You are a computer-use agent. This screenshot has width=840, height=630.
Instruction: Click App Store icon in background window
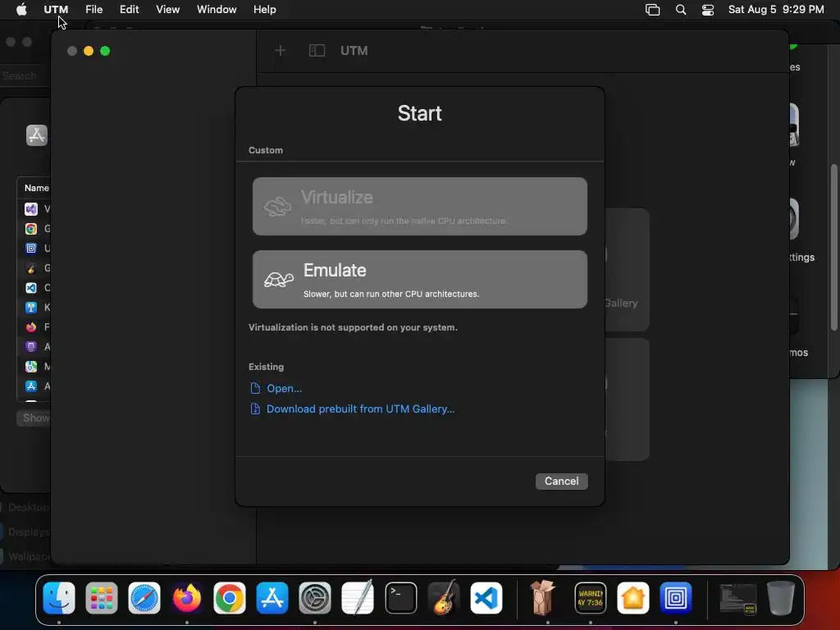pyautogui.click(x=36, y=135)
